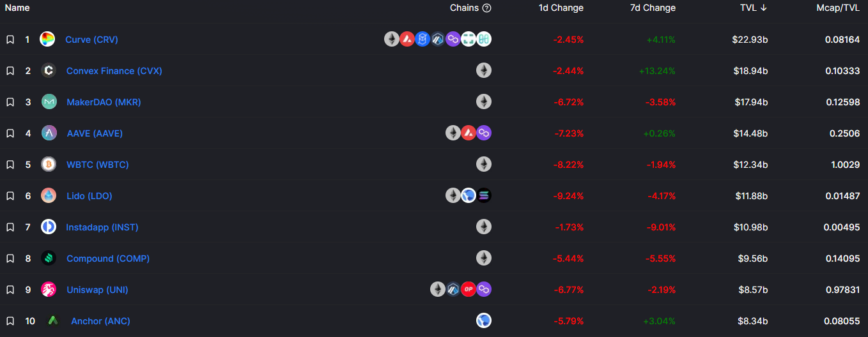Sort table by TVL column header

(x=754, y=8)
